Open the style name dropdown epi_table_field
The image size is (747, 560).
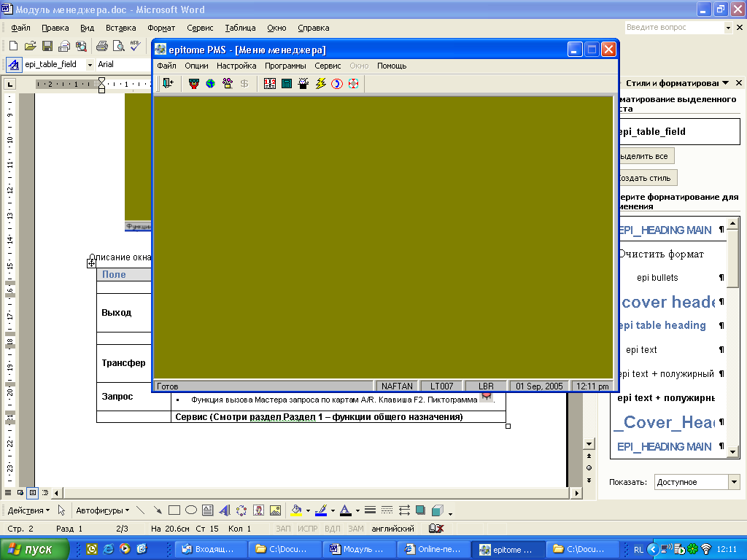[90, 64]
